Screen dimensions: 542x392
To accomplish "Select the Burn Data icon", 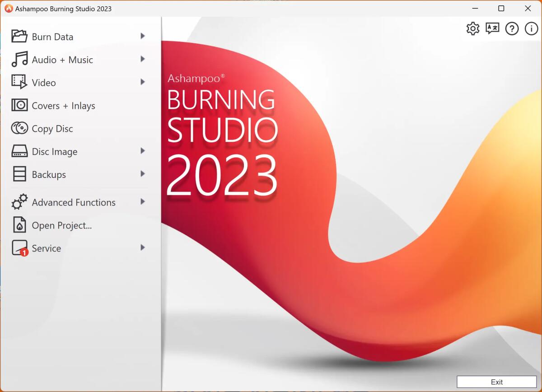I will tap(19, 36).
